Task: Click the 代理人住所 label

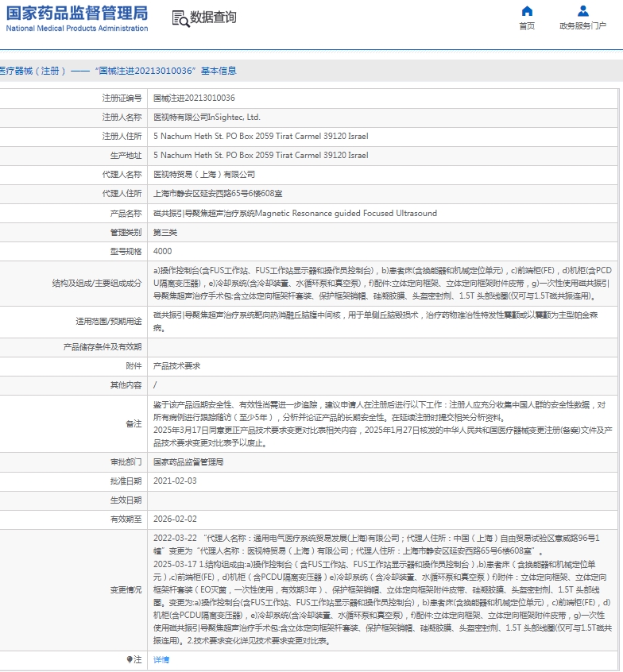Action: point(122,194)
